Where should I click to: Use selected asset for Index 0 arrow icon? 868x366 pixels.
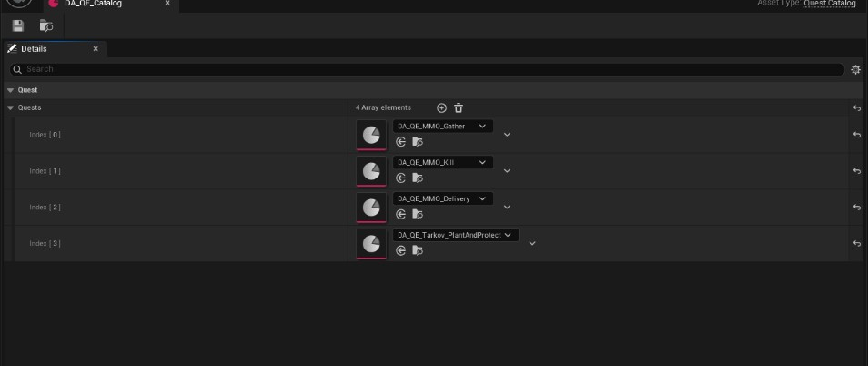click(x=401, y=142)
